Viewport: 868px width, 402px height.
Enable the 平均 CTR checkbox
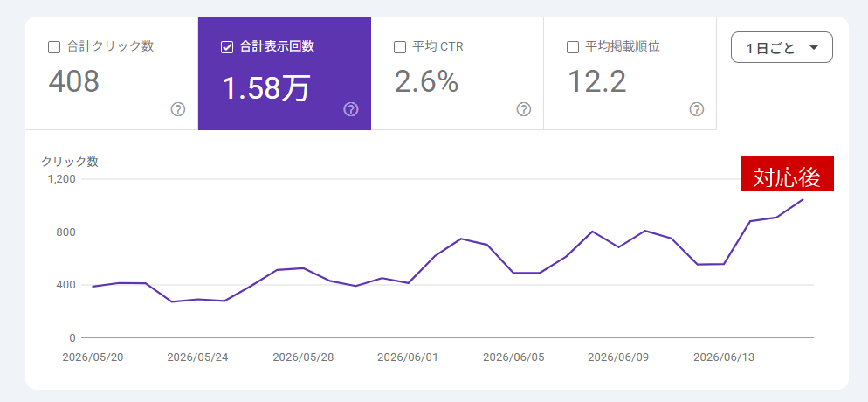400,47
